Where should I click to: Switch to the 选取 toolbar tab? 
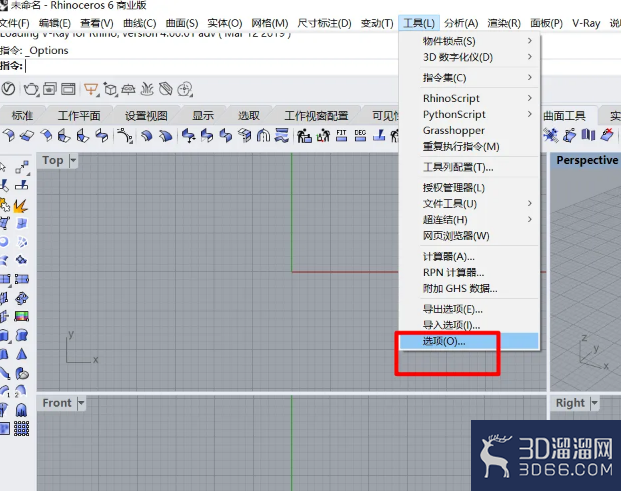point(249,116)
